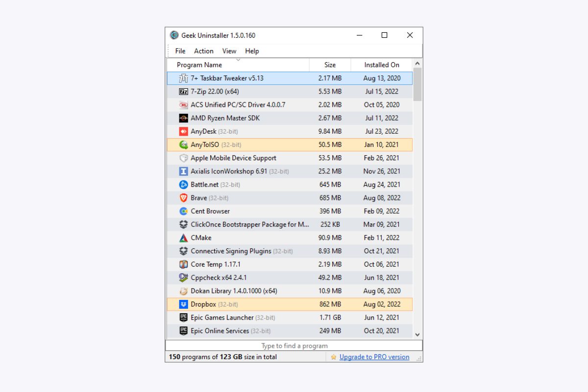This screenshot has height=392, width=588.
Task: Open the Help menu
Action: (252, 51)
